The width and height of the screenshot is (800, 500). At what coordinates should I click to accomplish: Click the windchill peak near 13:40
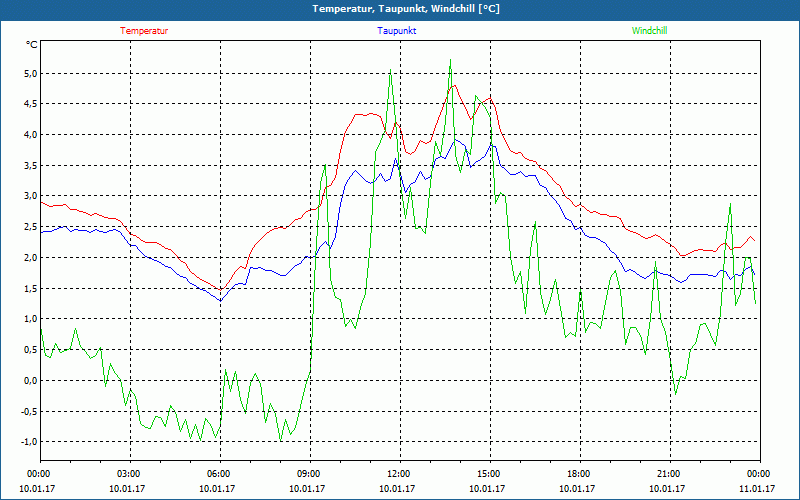(x=450, y=60)
